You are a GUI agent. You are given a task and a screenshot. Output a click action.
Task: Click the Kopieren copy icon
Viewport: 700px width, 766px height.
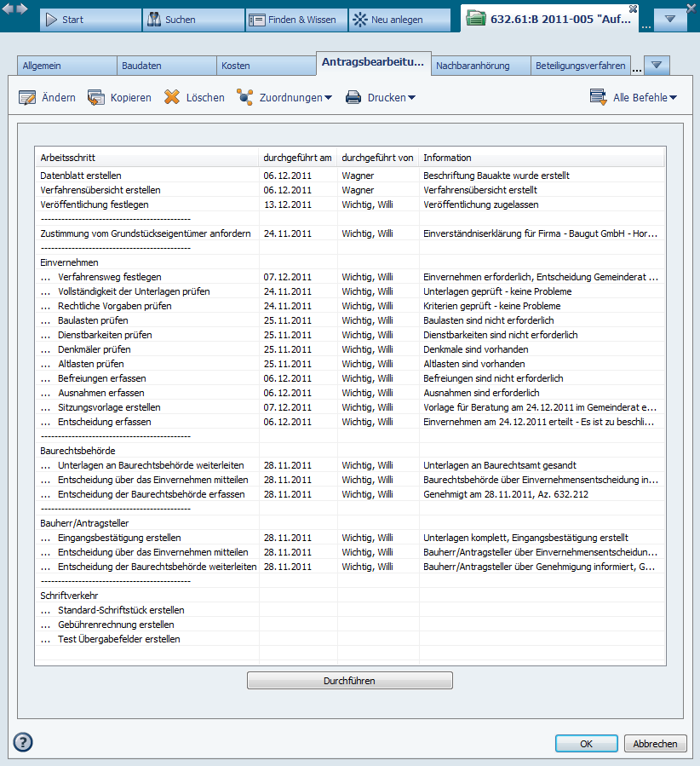pos(96,98)
